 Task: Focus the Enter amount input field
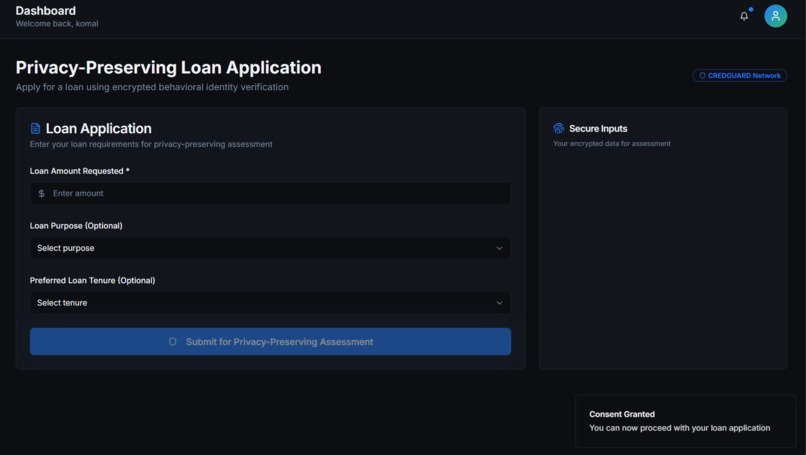(x=270, y=193)
